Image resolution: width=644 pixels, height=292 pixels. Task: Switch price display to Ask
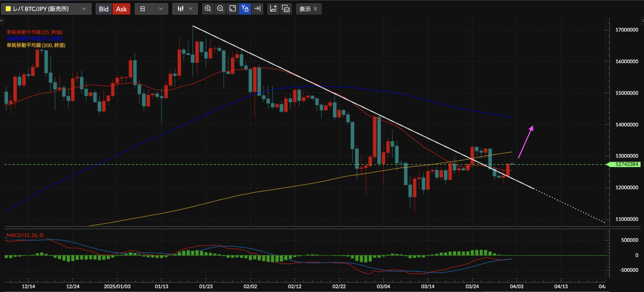pos(121,9)
